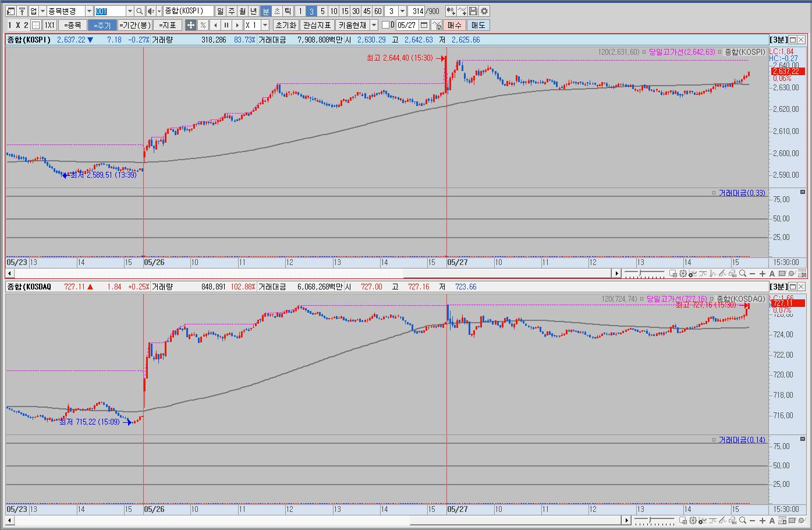
Task: Open dropdown arrow after 키움현재
Action: coord(374,25)
